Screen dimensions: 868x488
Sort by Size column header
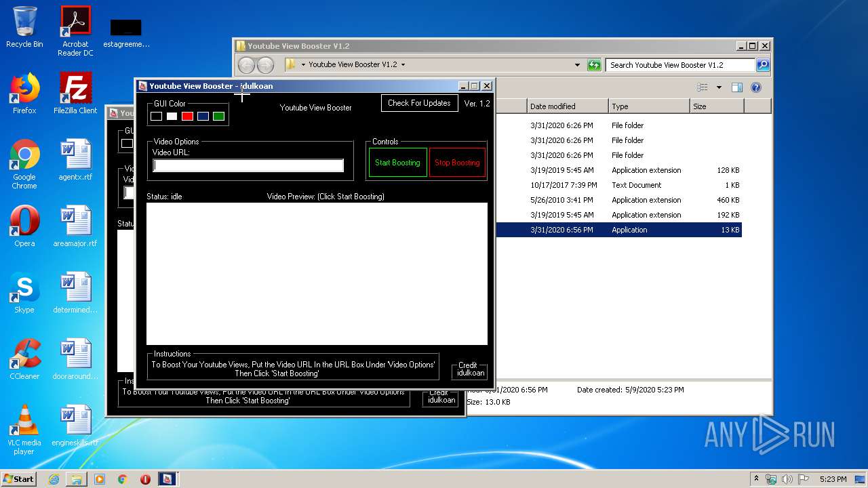point(717,106)
